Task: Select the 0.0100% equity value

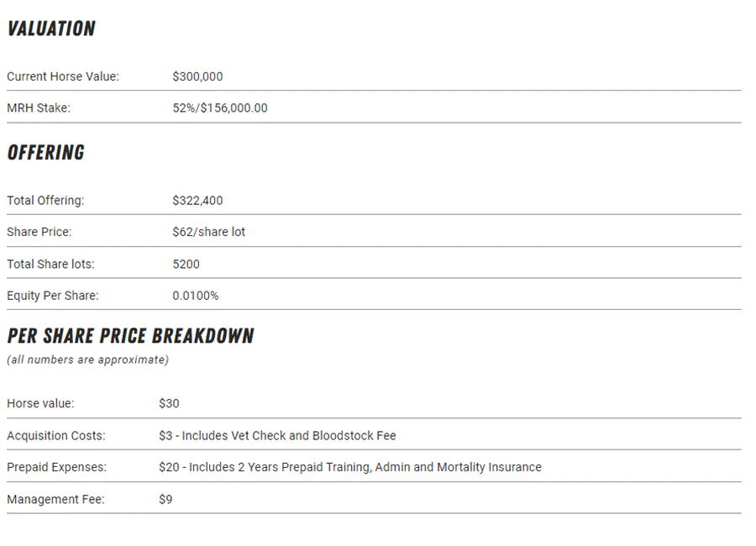Action: point(195,296)
